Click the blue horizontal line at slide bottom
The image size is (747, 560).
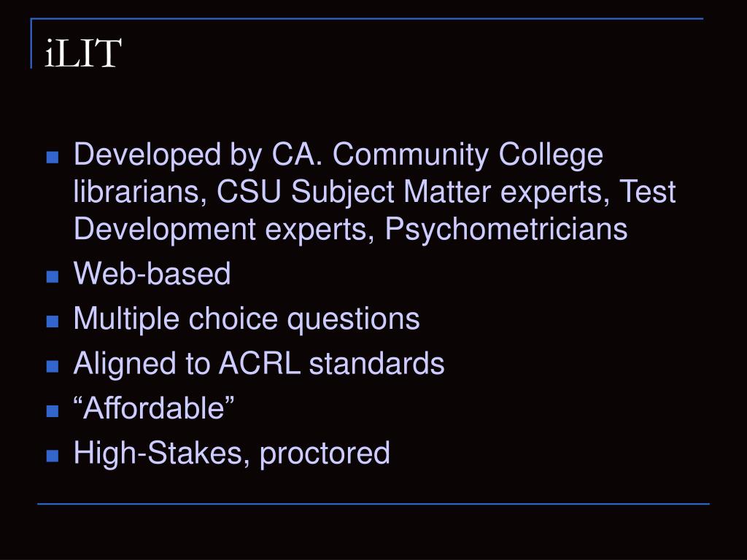(x=373, y=503)
